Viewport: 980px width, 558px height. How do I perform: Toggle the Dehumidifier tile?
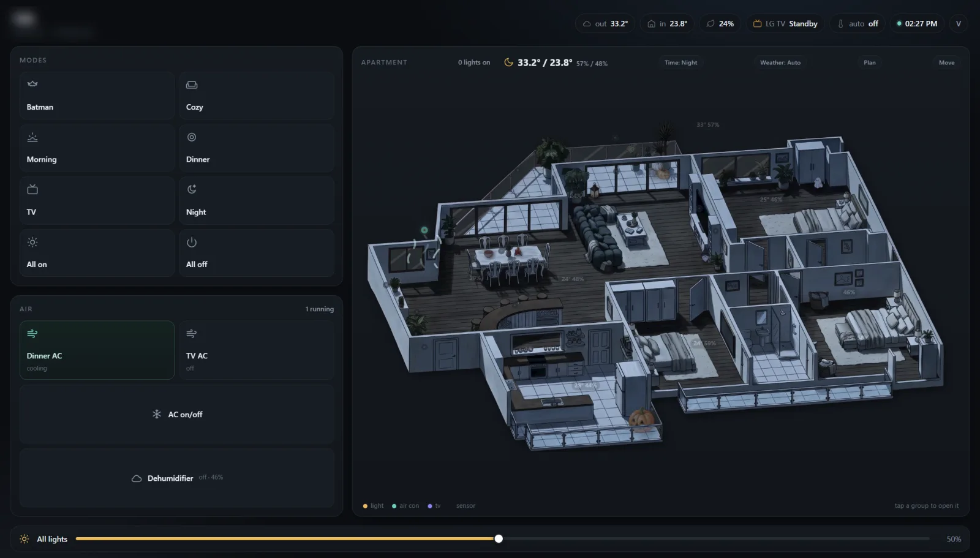[176, 478]
